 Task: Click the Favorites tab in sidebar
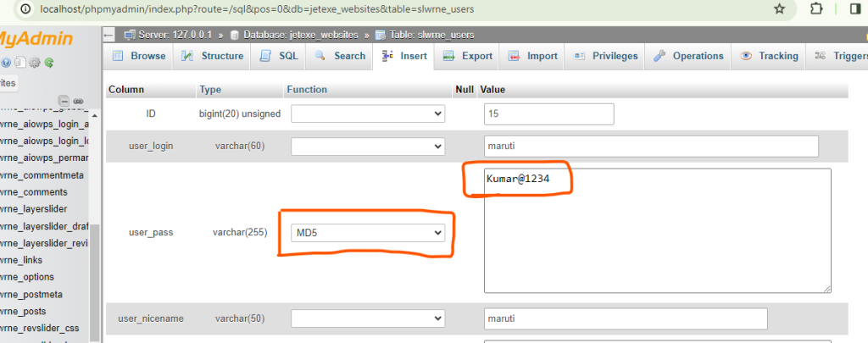pyautogui.click(x=8, y=84)
